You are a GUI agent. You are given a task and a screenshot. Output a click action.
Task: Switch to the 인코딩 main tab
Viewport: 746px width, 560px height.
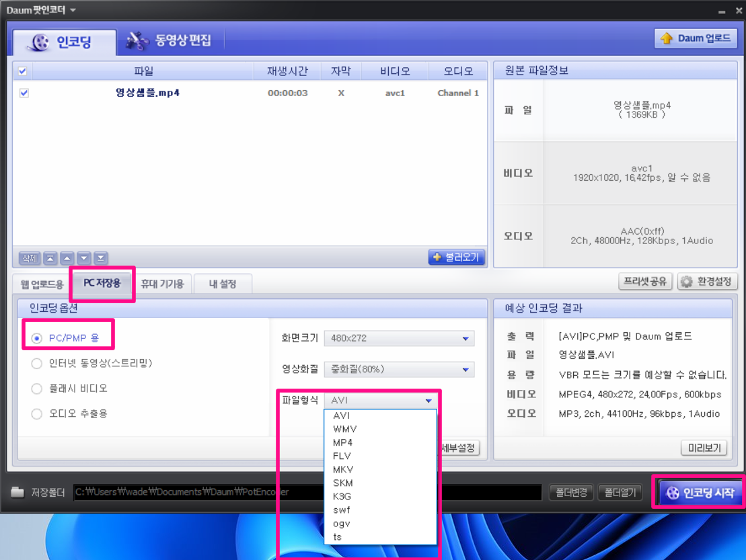point(64,42)
